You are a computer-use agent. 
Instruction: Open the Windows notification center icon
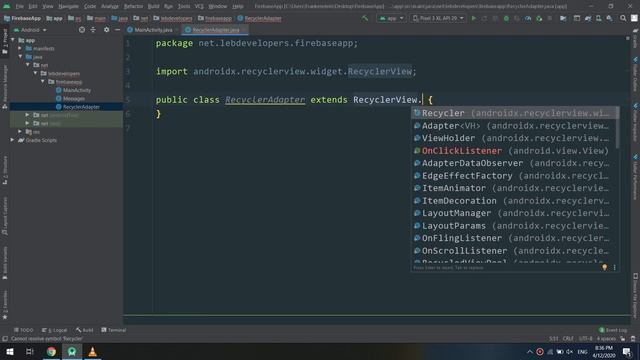(627, 351)
